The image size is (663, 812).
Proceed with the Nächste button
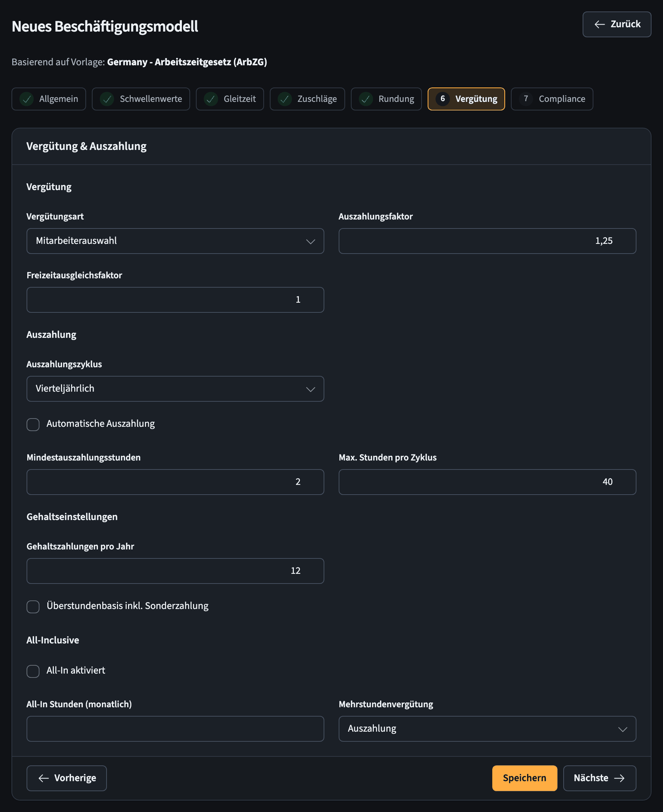(x=600, y=778)
